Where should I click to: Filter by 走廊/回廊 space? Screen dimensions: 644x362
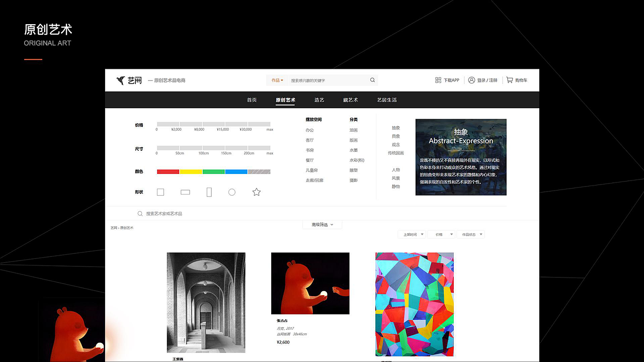pyautogui.click(x=314, y=180)
